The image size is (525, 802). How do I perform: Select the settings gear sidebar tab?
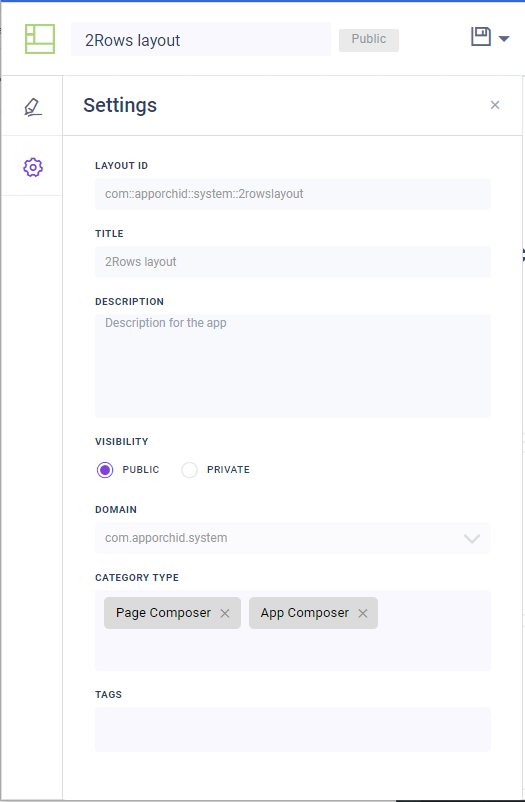coord(33,167)
